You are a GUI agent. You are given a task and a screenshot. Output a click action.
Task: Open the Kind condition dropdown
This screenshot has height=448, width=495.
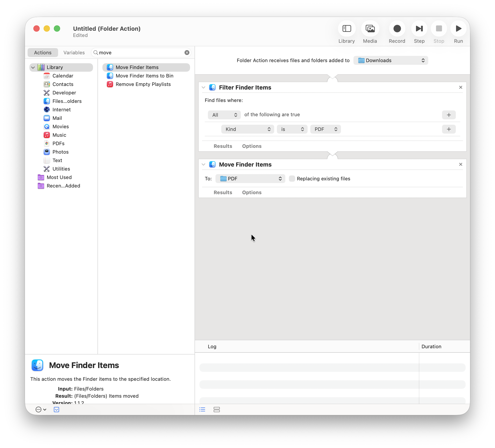tap(247, 129)
